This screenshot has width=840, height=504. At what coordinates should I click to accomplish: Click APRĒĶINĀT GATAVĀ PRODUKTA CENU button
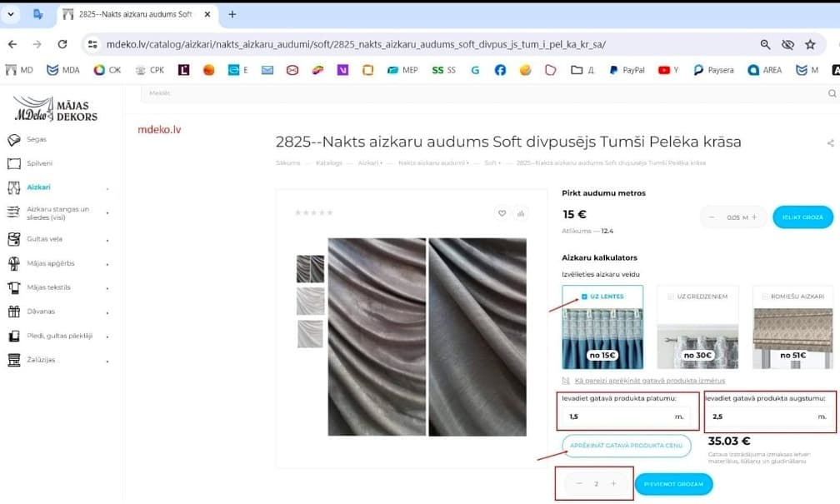[x=627, y=446]
